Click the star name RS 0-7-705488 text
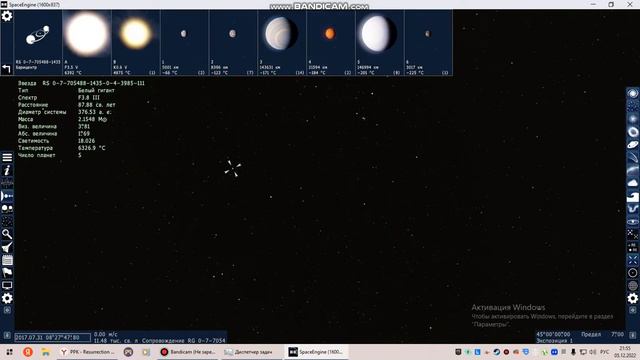640x360 pixels. point(93,83)
